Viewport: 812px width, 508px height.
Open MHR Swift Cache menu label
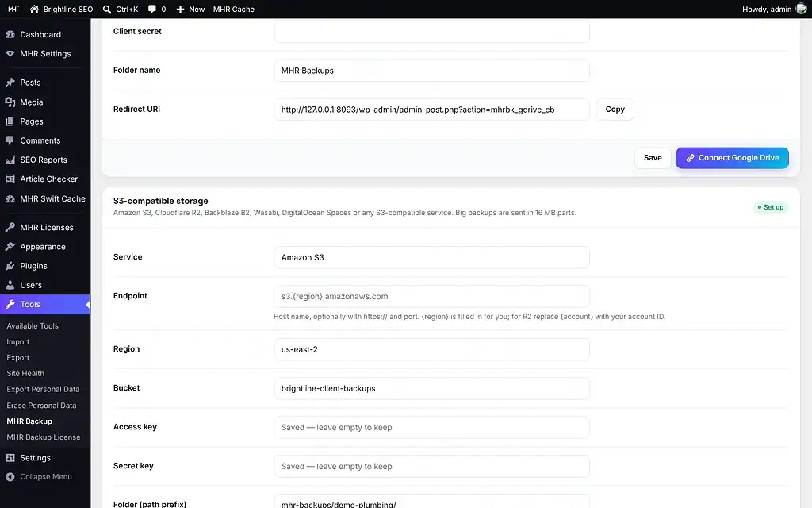(53, 198)
